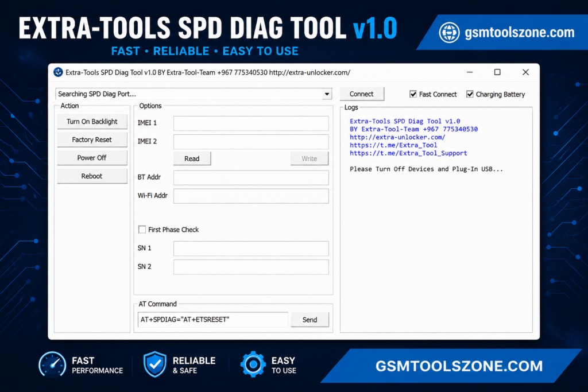Click Turn On Backlight button
Screen dimensions: 588x392
coord(92,122)
